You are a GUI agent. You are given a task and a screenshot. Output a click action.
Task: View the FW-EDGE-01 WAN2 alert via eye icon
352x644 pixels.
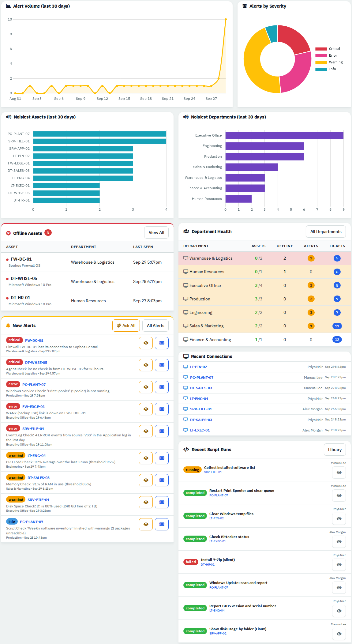146,409
